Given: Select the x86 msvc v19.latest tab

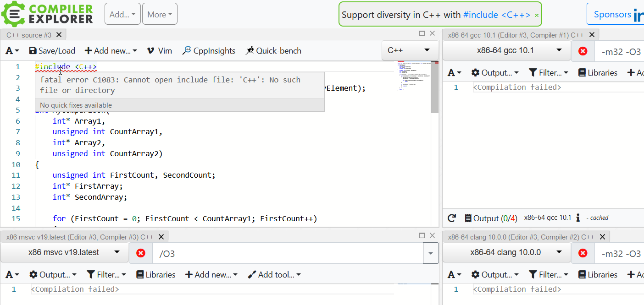Looking at the screenshot, I should pos(80,237).
